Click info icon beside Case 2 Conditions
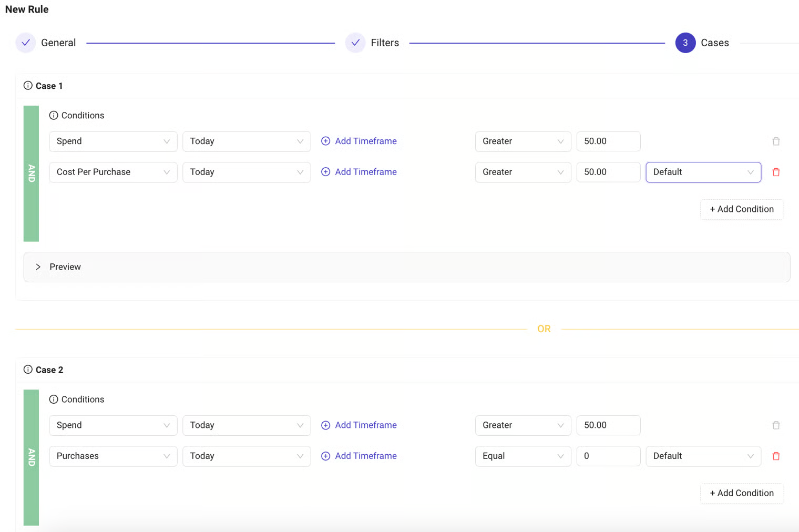799x532 pixels. (54, 399)
